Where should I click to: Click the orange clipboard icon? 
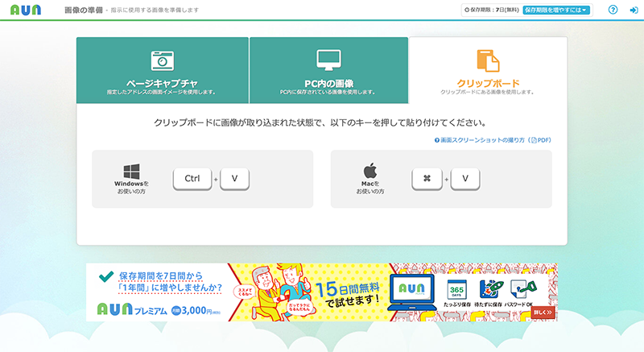coord(488,60)
